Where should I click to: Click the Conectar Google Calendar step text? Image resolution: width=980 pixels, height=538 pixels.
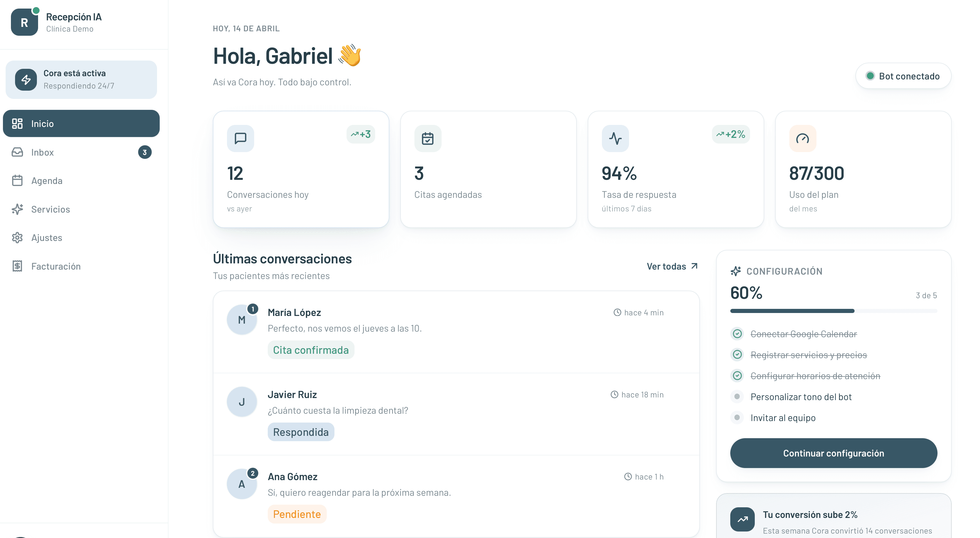click(x=803, y=334)
